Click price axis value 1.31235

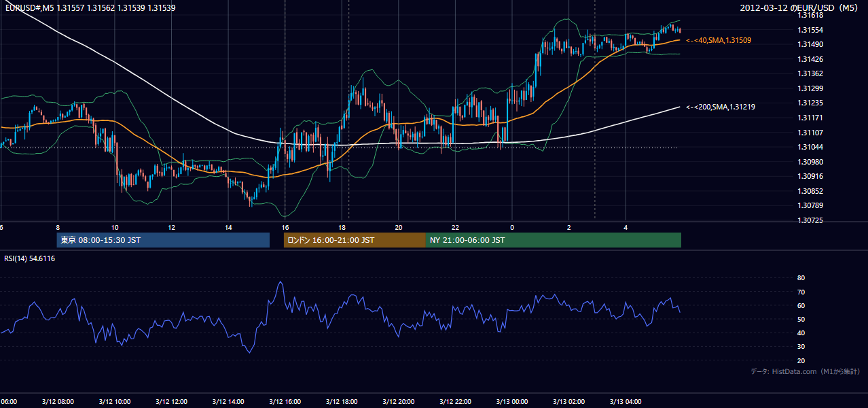tap(810, 103)
